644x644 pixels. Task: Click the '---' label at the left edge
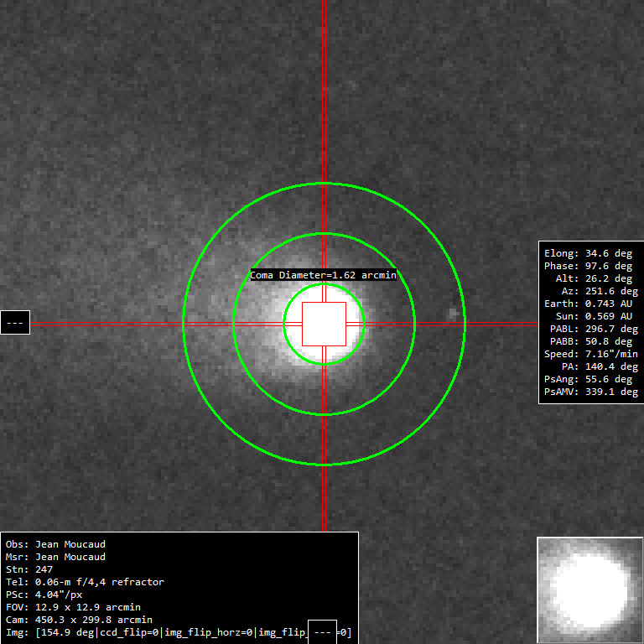point(15,322)
